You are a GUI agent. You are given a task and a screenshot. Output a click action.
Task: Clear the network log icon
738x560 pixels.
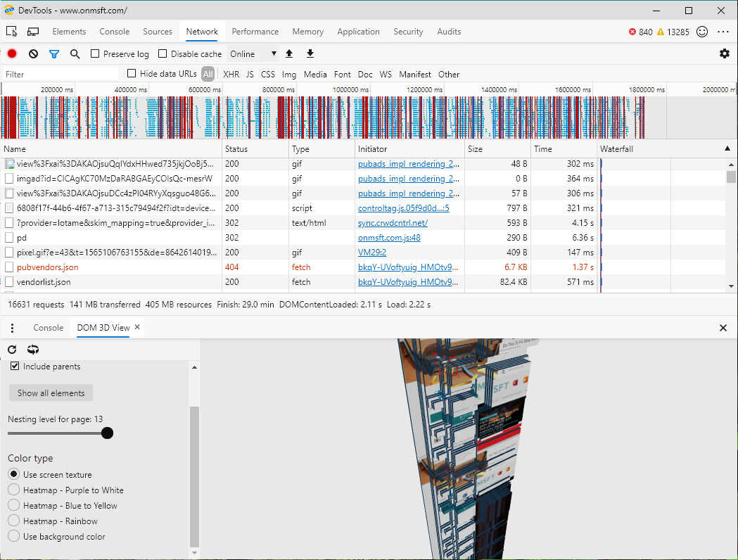pos(33,53)
